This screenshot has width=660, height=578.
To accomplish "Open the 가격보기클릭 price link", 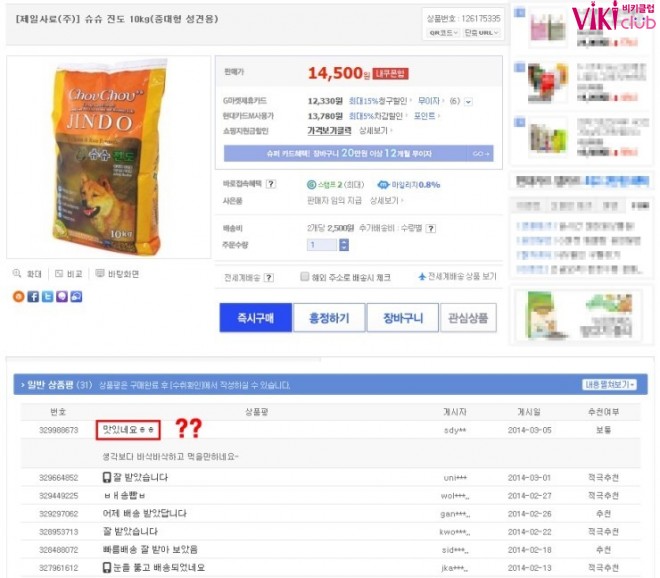I will [329, 131].
